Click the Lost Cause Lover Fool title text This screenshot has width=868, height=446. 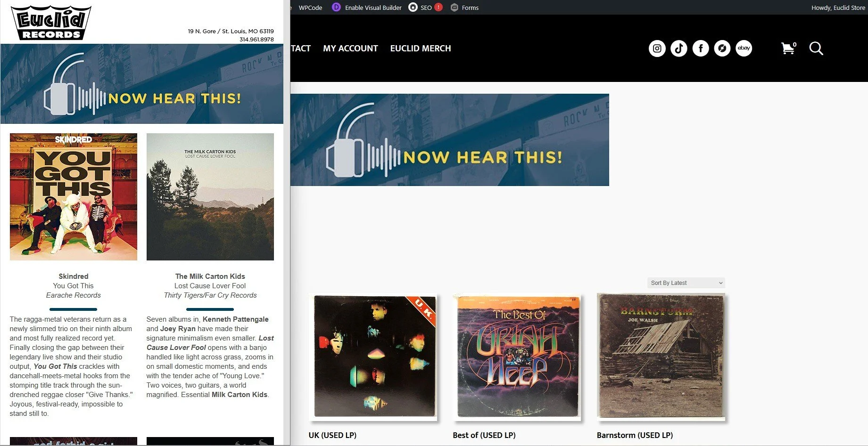[x=210, y=286]
